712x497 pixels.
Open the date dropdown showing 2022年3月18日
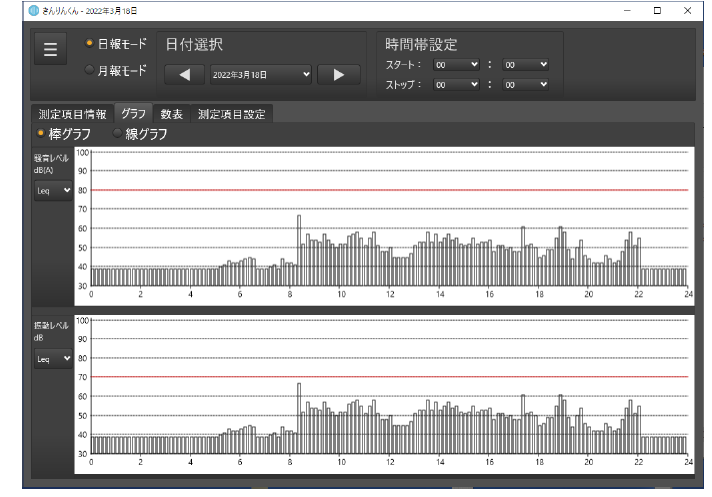(x=261, y=74)
